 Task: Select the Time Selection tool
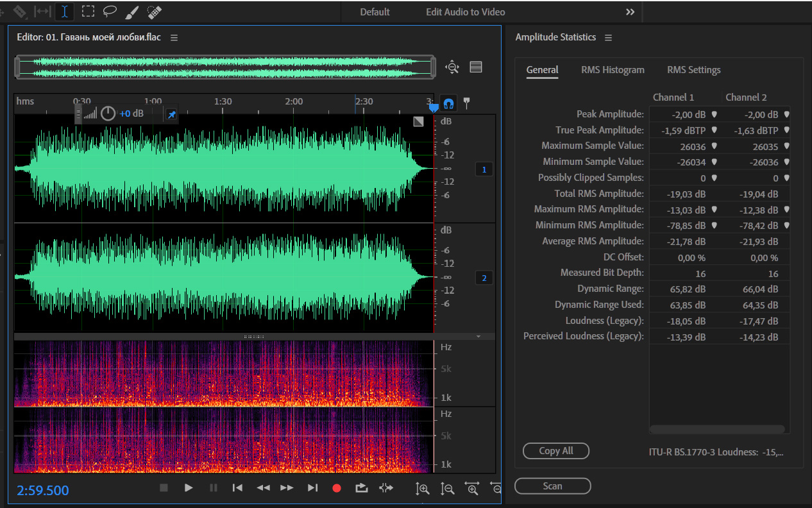pyautogui.click(x=65, y=12)
